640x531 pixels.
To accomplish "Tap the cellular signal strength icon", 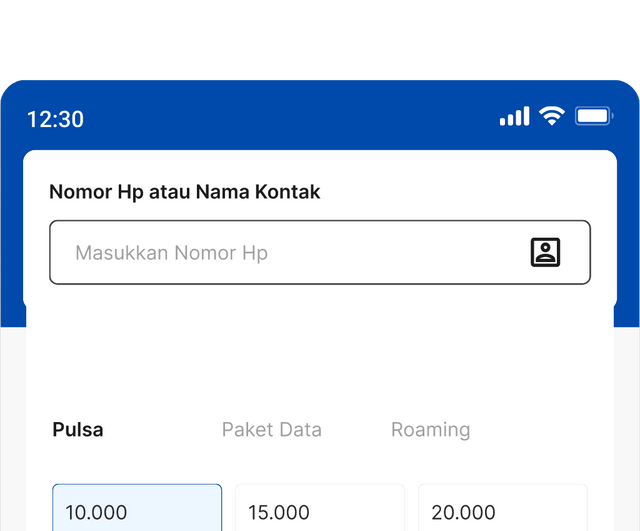I will (x=515, y=116).
